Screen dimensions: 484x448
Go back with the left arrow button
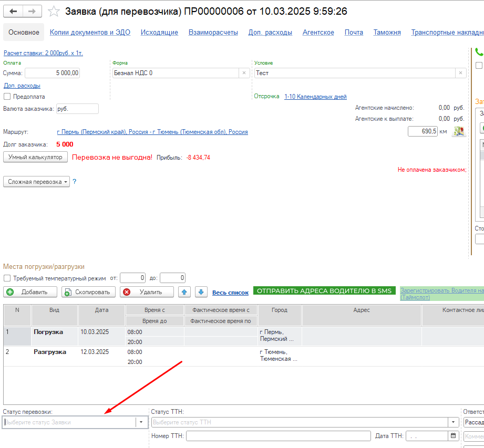[13, 12]
